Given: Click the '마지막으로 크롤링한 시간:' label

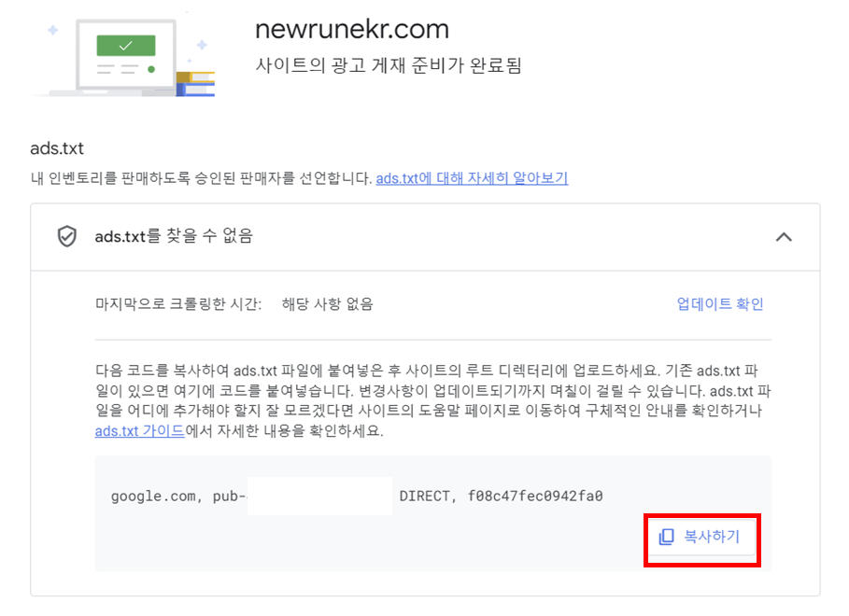Looking at the screenshot, I should click(x=178, y=303).
